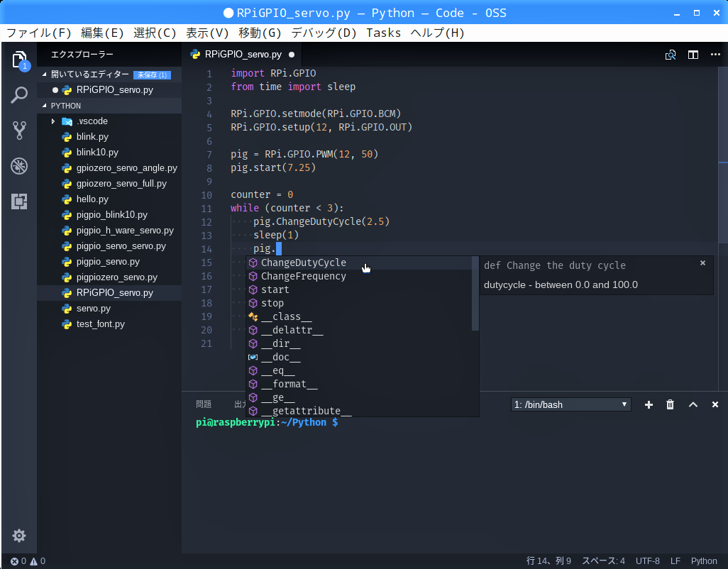Open pigpiozero_servo.py file
The height and width of the screenshot is (569, 728).
[x=109, y=277]
